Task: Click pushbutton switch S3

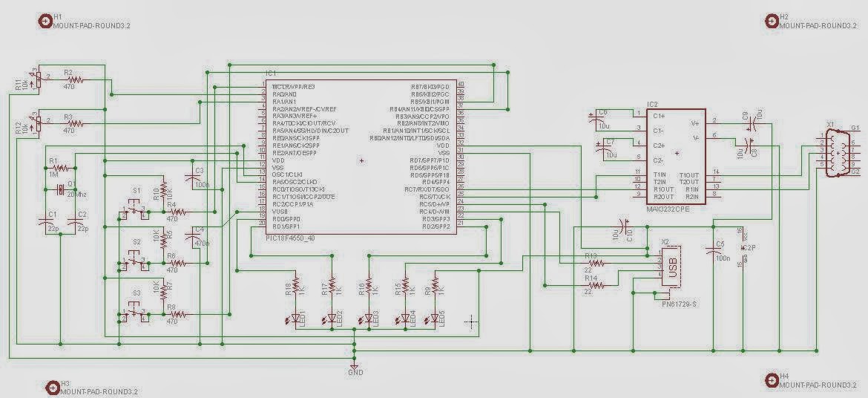Action: [134, 313]
